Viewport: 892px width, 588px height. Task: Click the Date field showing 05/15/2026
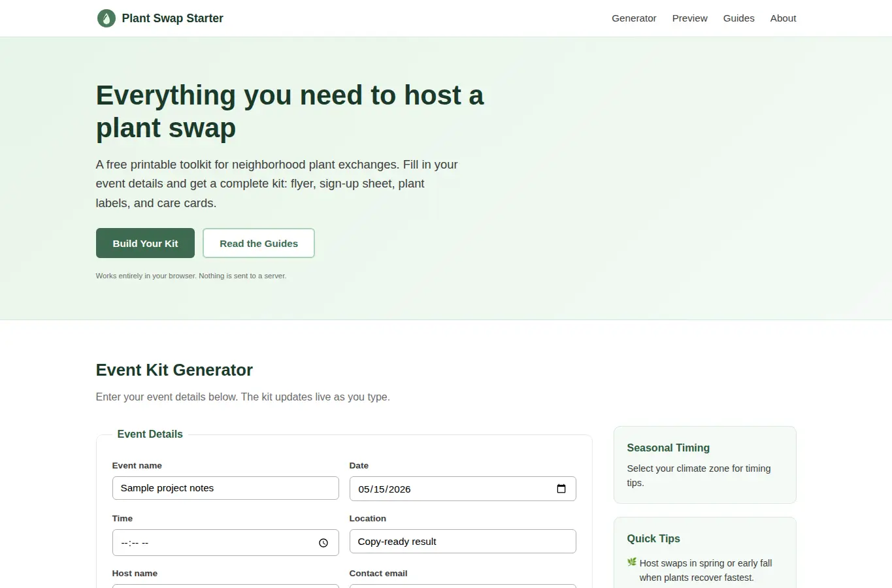[463, 489]
